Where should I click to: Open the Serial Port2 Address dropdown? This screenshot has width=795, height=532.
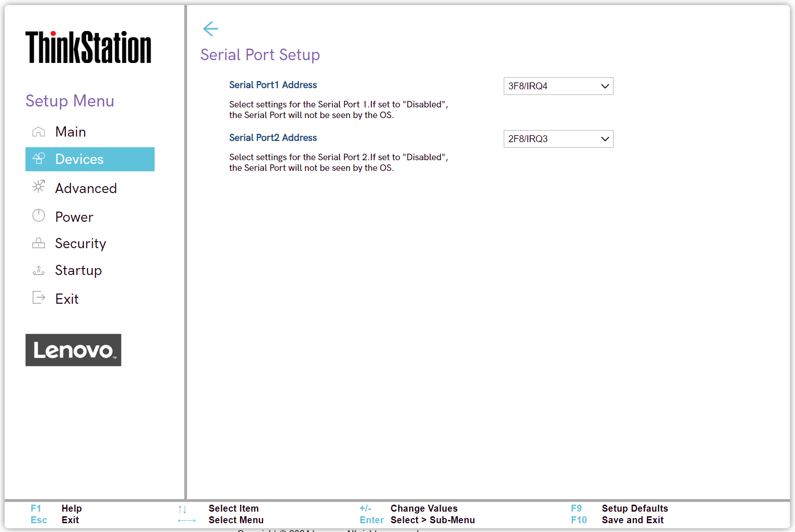[x=558, y=139]
